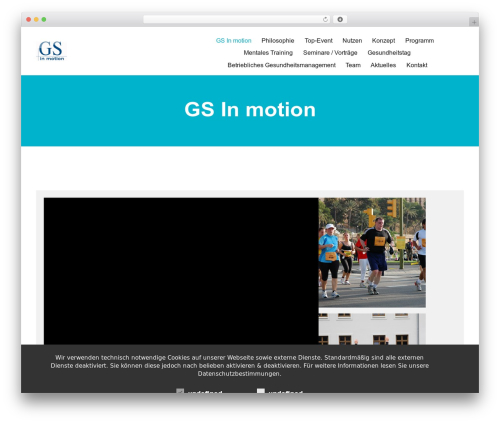Open the Team page

[x=353, y=65]
